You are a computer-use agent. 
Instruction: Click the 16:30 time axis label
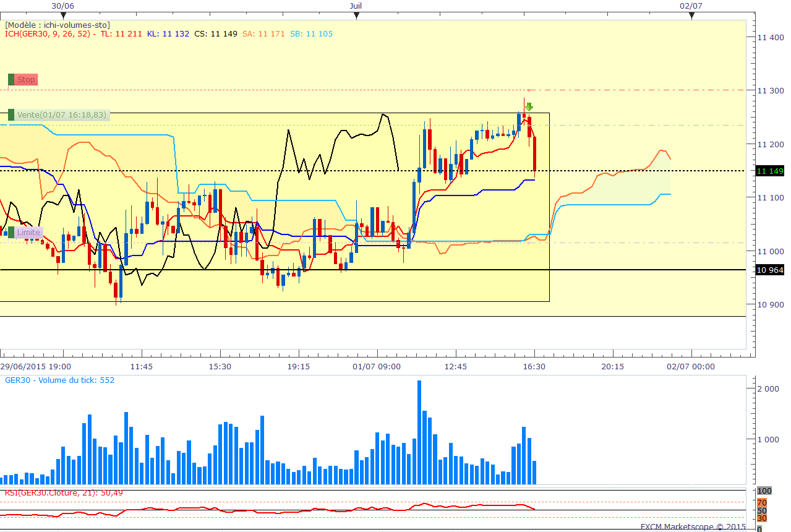tap(534, 367)
